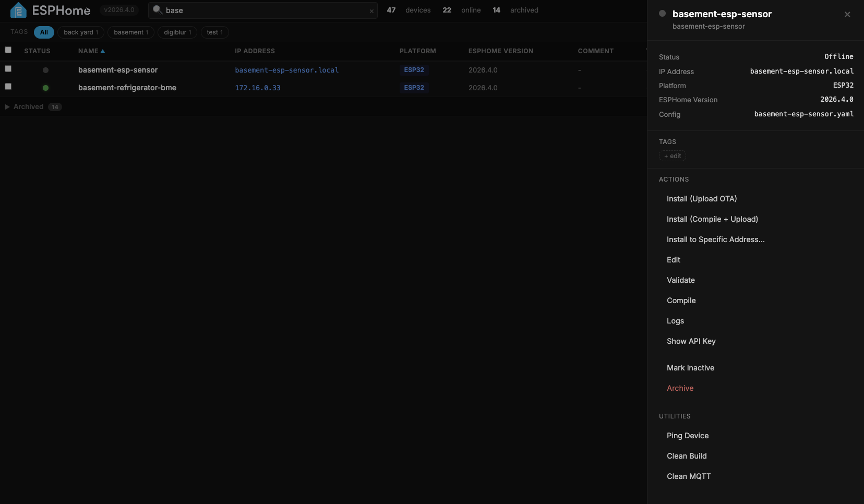Close the basement-esp-sensor details panel
The width and height of the screenshot is (864, 504).
[847, 15]
